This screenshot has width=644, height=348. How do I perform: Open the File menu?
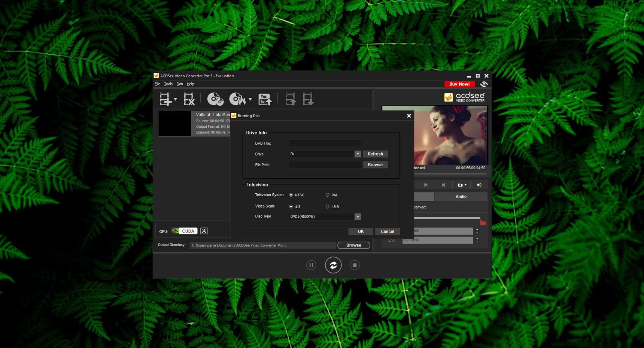157,84
